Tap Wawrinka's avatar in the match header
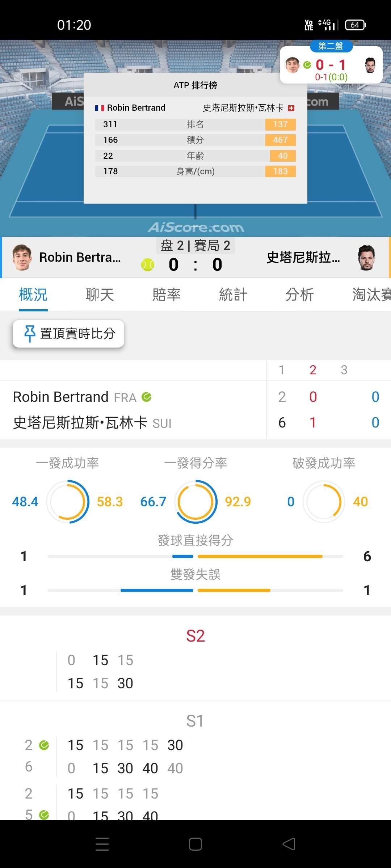 (x=366, y=258)
